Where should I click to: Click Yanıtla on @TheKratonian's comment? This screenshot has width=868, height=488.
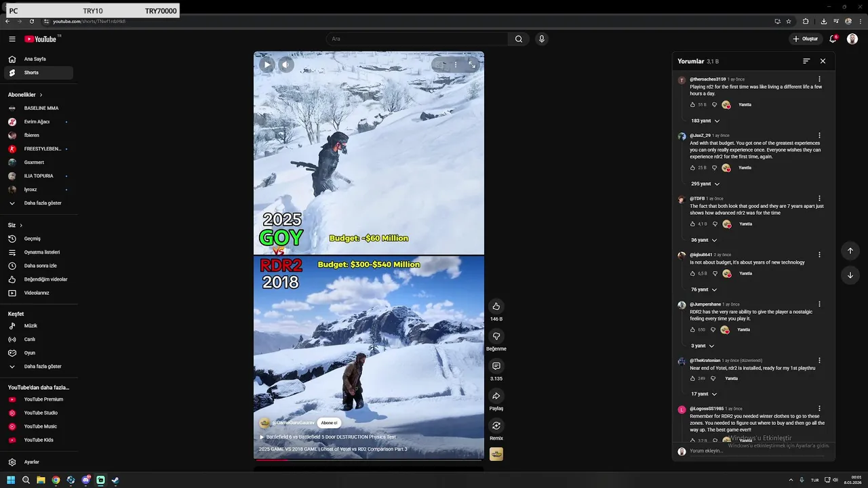coord(731,378)
